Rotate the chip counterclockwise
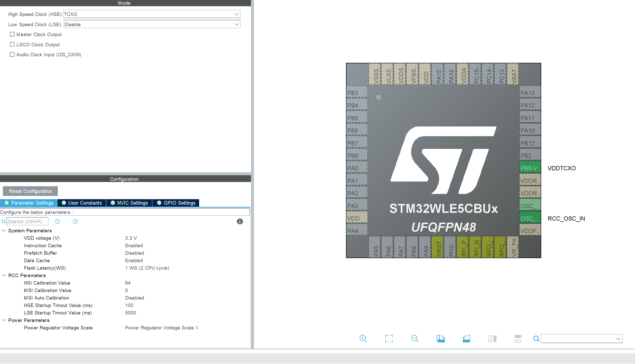Screen dimensions: 635x364 tap(466, 339)
